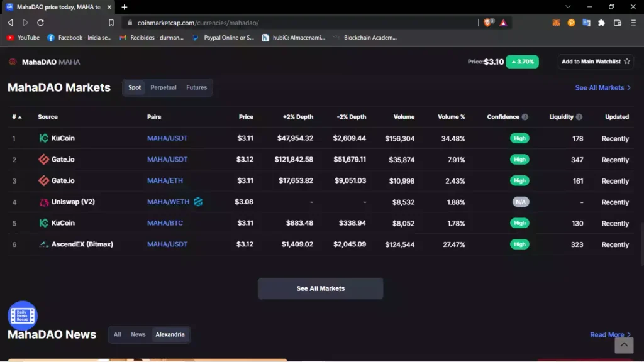Image resolution: width=644 pixels, height=362 pixels.
Task: Click the scroll-to-top arrow button
Action: click(623, 344)
